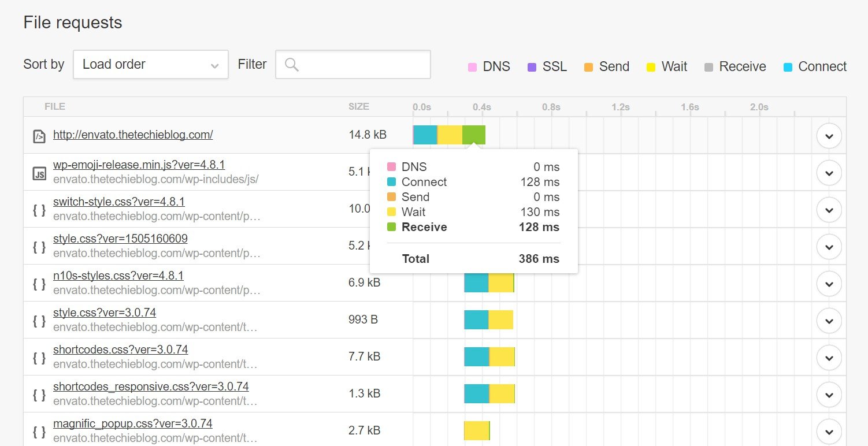Expand the magnific_popup.css request row
The width and height of the screenshot is (868, 446).
[x=829, y=432]
